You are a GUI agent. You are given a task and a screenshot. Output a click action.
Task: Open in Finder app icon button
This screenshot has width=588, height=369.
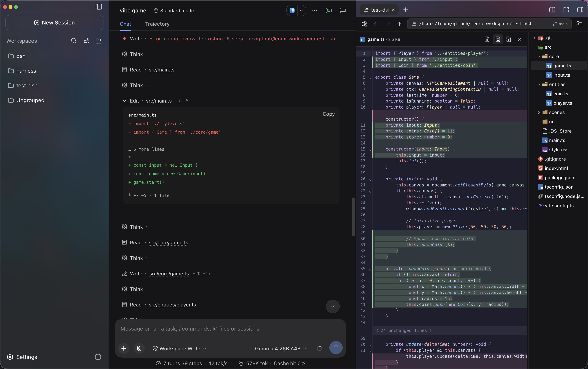pyautogui.click(x=292, y=10)
